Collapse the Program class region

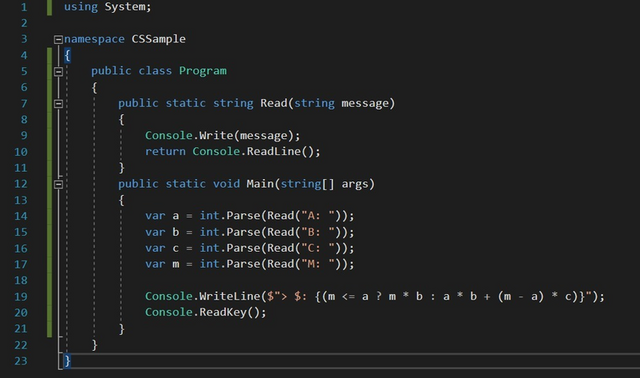(58, 71)
